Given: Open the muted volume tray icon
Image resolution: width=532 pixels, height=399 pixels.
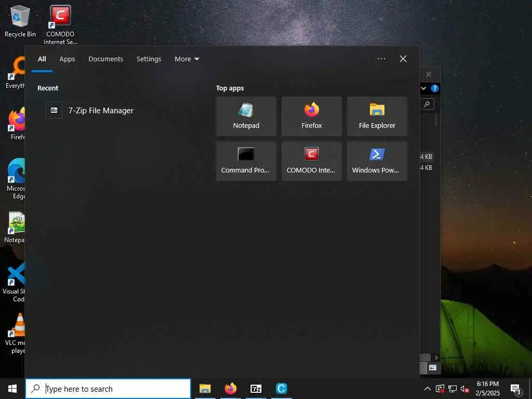Looking at the screenshot, I should (464, 389).
